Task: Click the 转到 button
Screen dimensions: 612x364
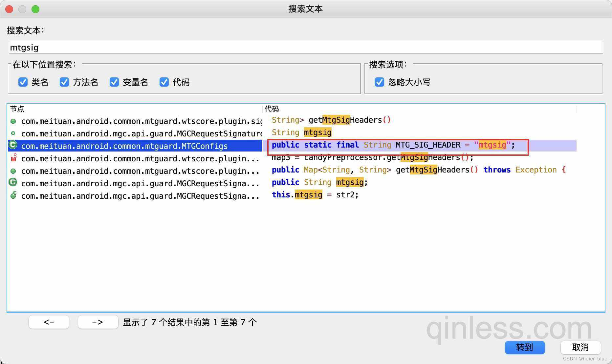Action: 525,347
